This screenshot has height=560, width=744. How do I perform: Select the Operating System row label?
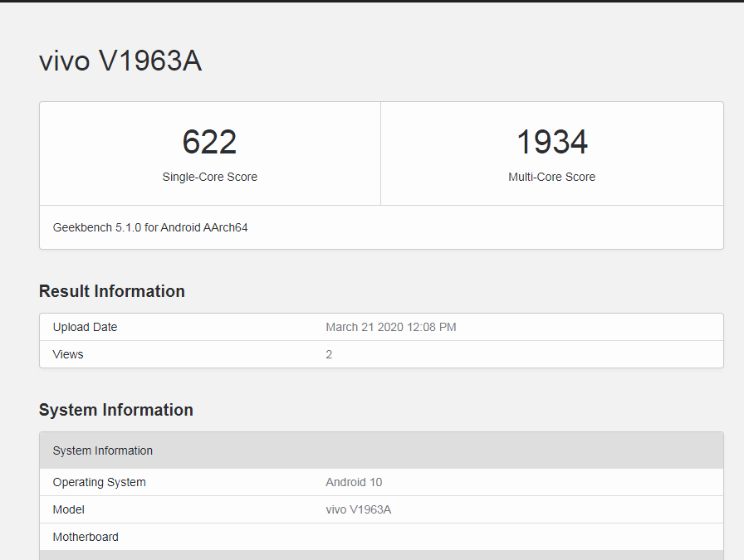[x=99, y=482]
